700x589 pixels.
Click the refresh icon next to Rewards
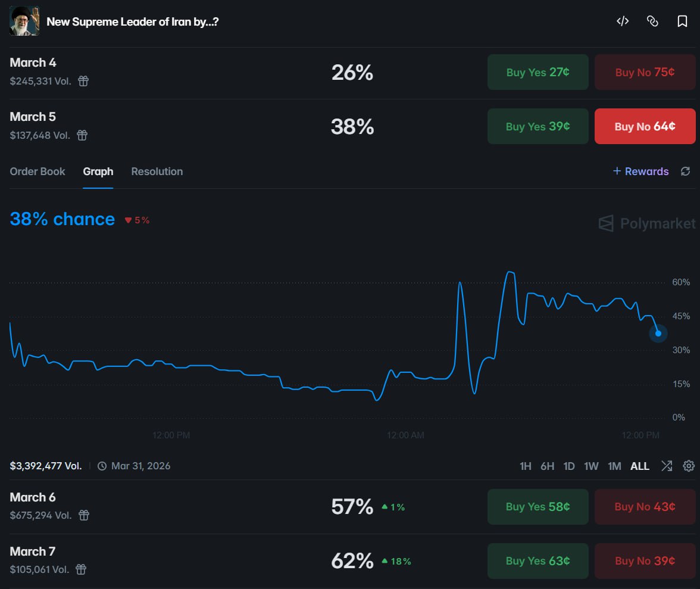pos(686,172)
